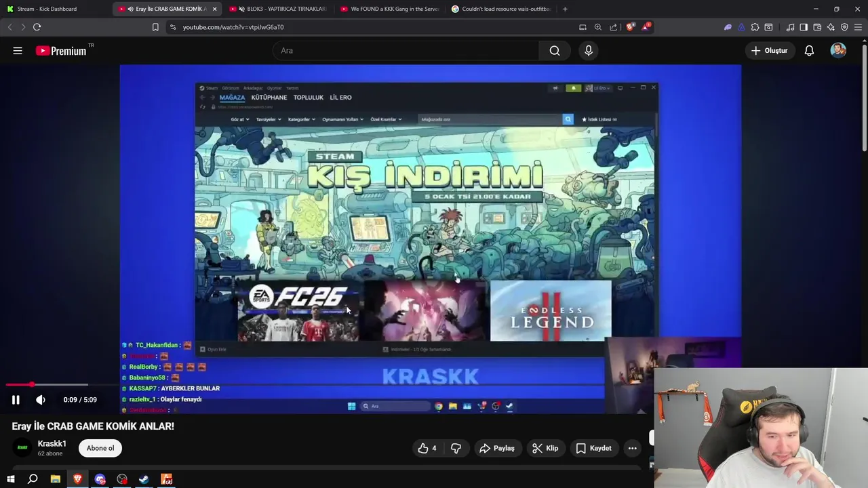Image resolution: width=868 pixels, height=488 pixels.
Task: Open the YouTube hamburger guide menu
Action: (x=18, y=51)
